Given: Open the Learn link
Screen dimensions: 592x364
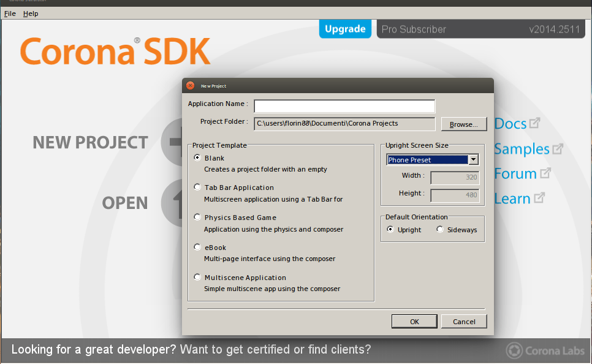Looking at the screenshot, I should 512,199.
